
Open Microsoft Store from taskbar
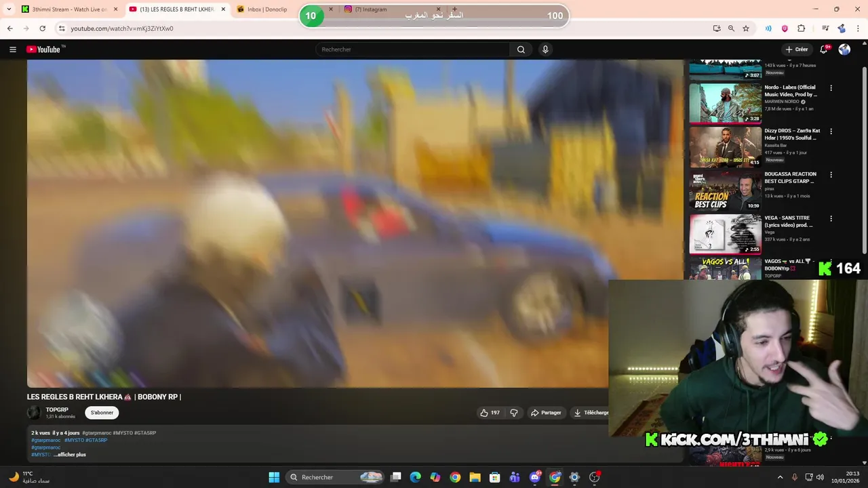click(x=495, y=477)
